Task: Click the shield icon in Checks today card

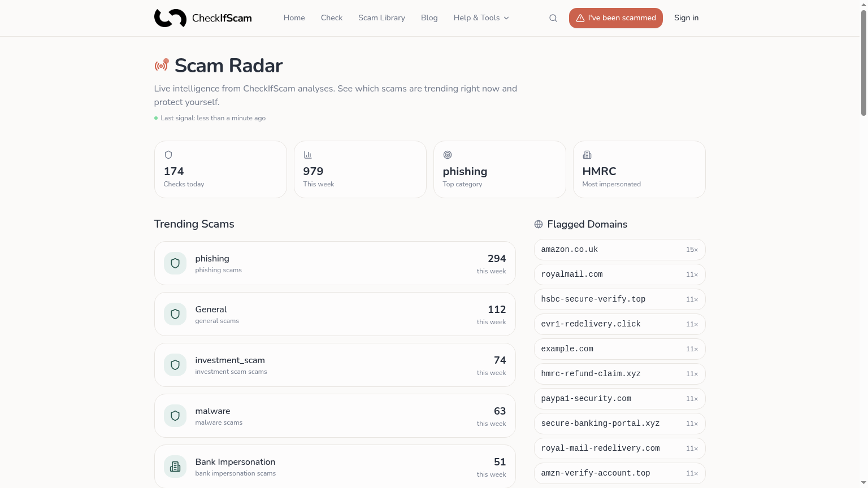Action: tap(168, 155)
